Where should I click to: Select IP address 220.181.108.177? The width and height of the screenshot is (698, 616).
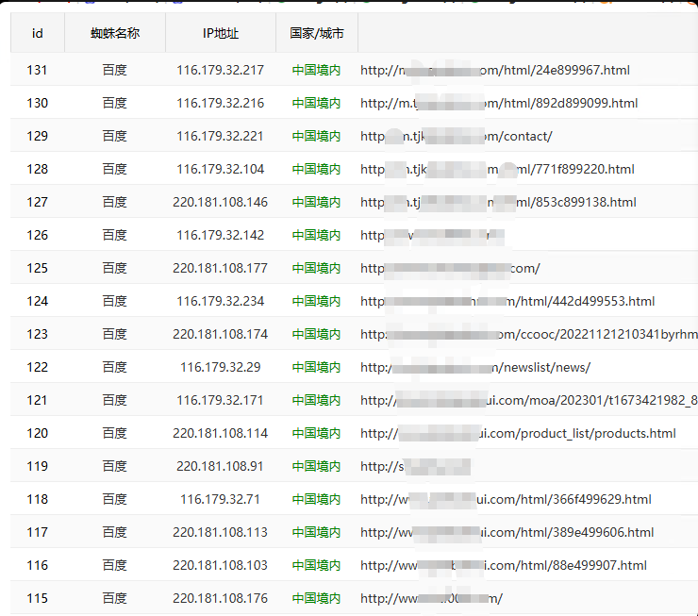point(221,269)
